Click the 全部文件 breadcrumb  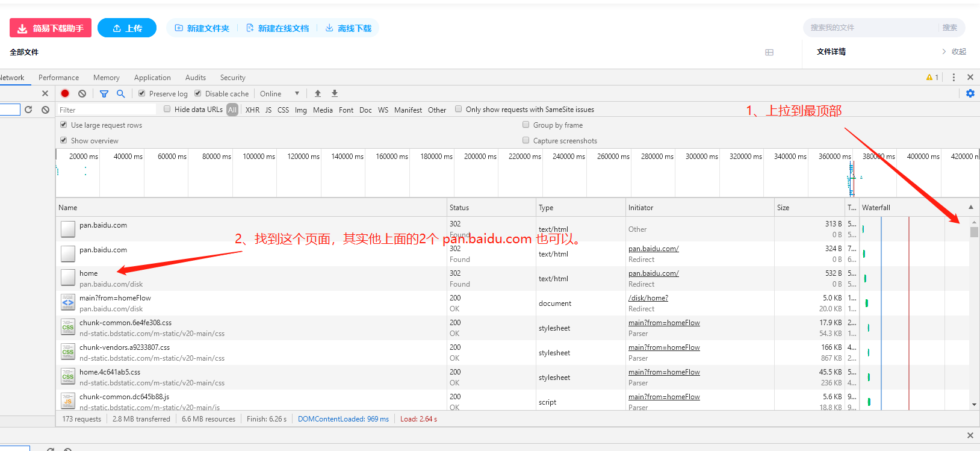point(24,52)
